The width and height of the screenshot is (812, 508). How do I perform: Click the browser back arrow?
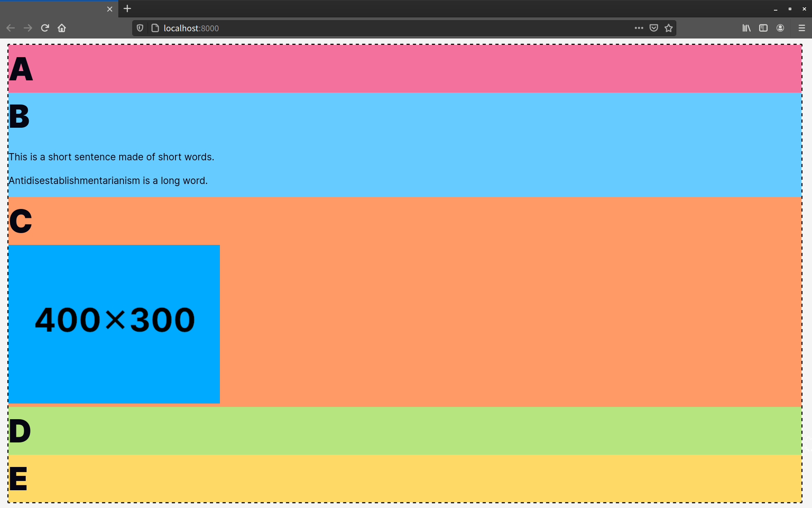11,28
